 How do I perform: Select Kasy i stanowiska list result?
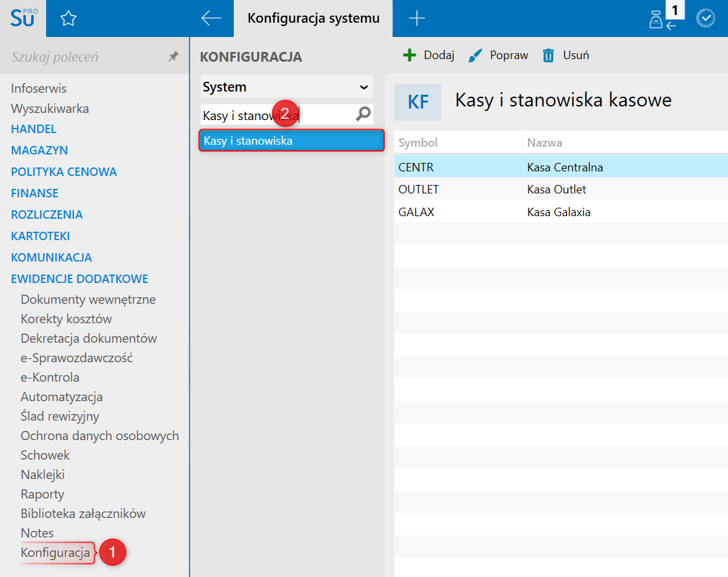tap(291, 141)
